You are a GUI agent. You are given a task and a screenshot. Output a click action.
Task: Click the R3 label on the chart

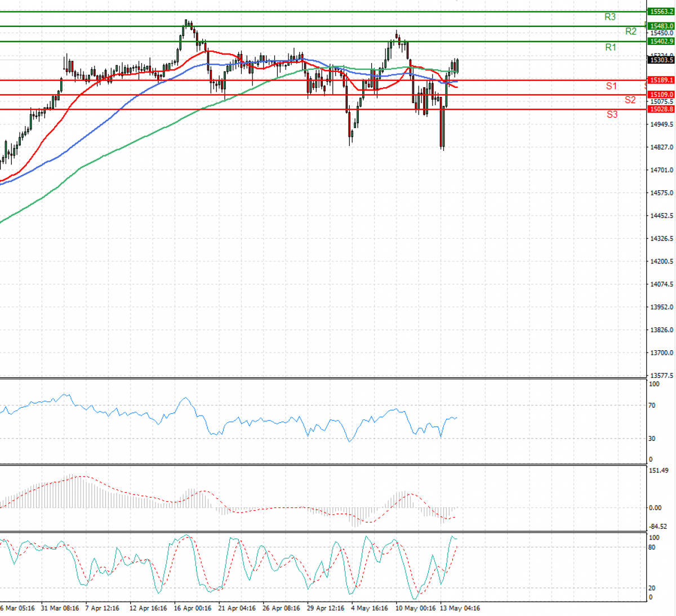click(610, 16)
